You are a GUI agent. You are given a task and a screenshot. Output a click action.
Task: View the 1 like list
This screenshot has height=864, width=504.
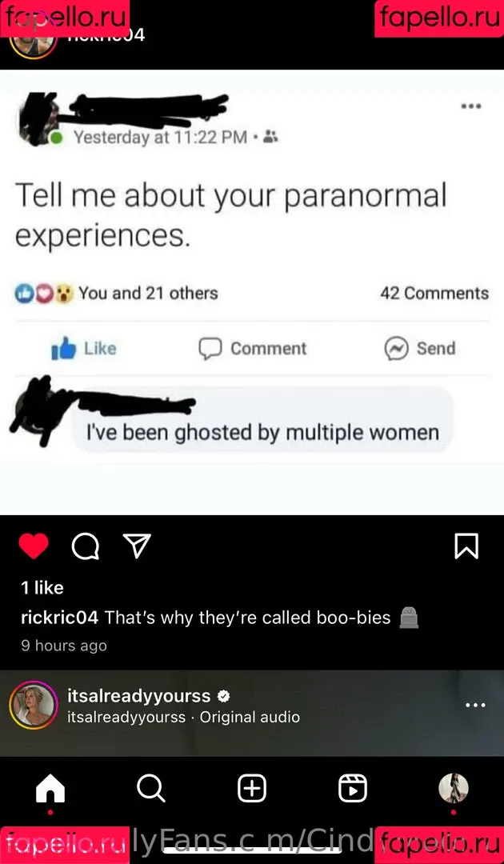(x=42, y=588)
